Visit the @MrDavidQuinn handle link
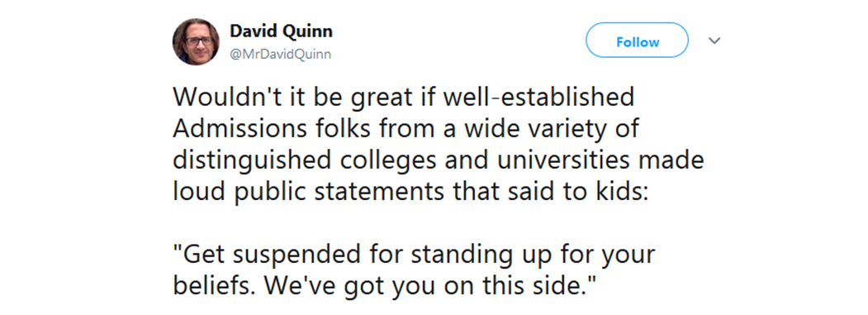This screenshot has width=868, height=315. pyautogui.click(x=280, y=55)
